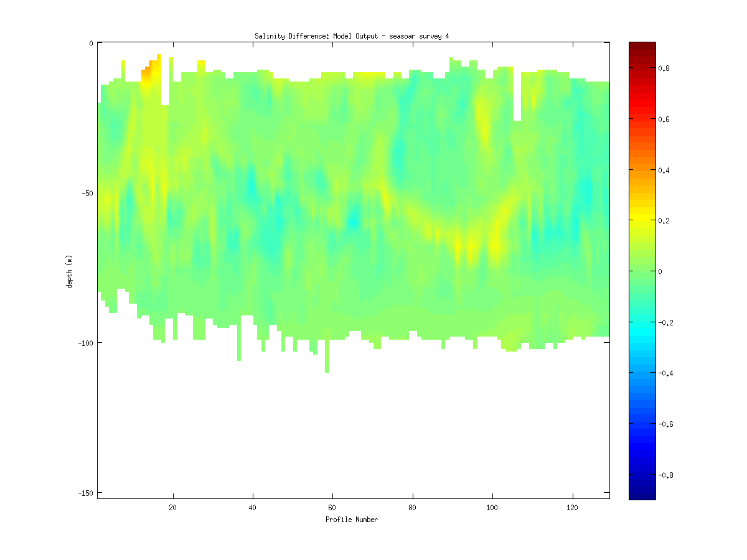Screen dimensions: 747x560
Task: Click the y-axis tick label -100
Action: (x=85, y=343)
